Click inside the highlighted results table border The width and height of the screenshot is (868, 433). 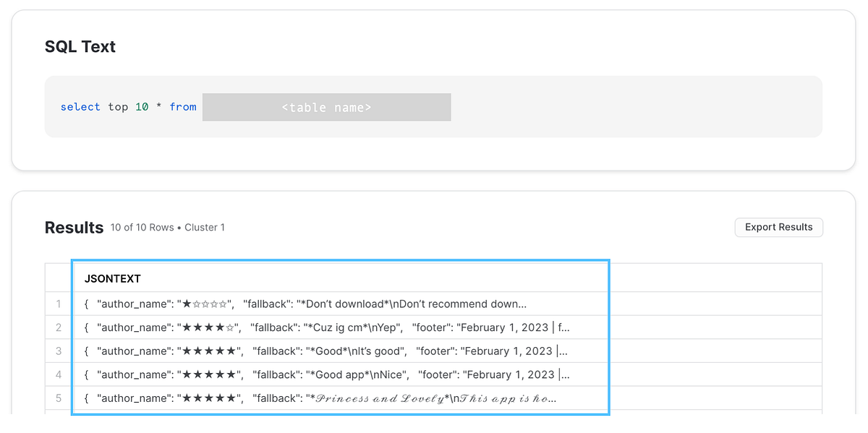[340, 336]
